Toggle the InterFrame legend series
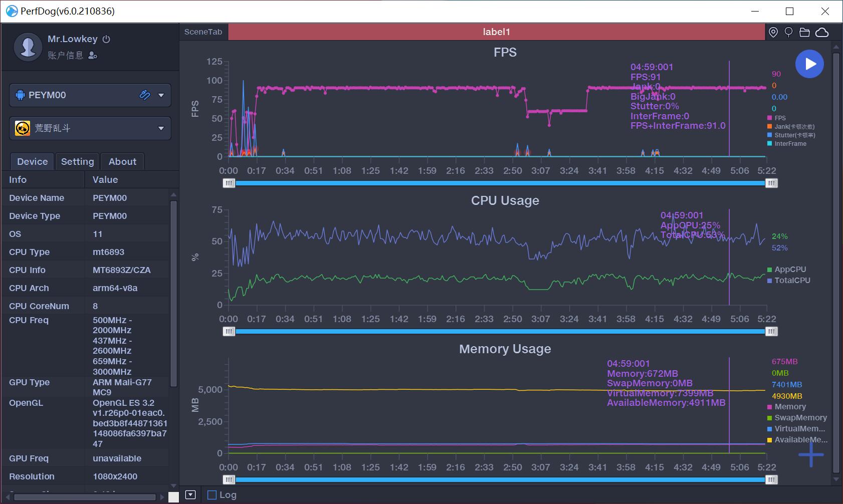The height and width of the screenshot is (504, 843). pyautogui.click(x=787, y=144)
